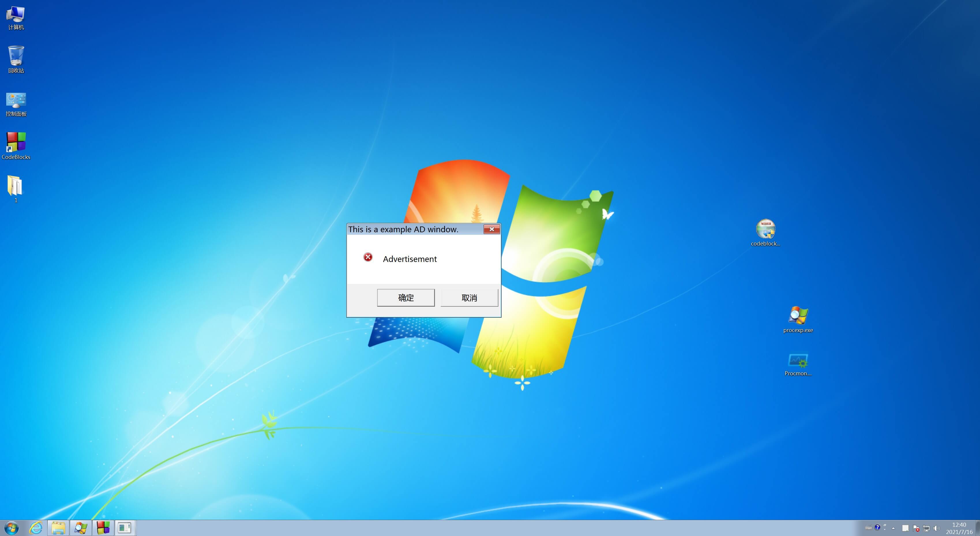Open the volume speaker tray icon
The height and width of the screenshot is (536, 980).
(x=937, y=528)
